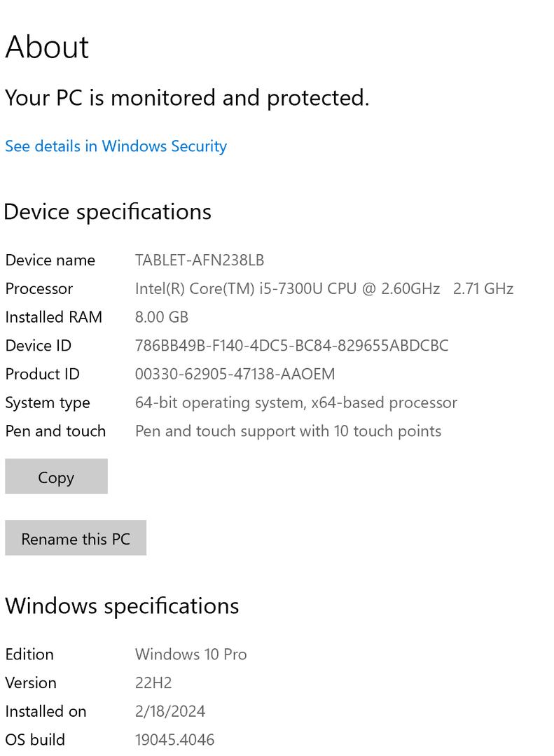Screen dimensions: 554x756
Task: Select the OS build number 19045.4046
Action: (x=174, y=740)
